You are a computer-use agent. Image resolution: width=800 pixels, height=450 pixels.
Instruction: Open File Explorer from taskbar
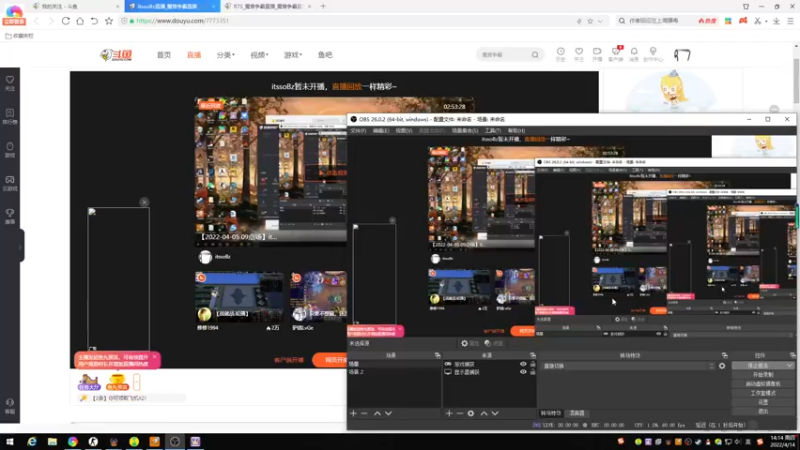click(x=52, y=442)
